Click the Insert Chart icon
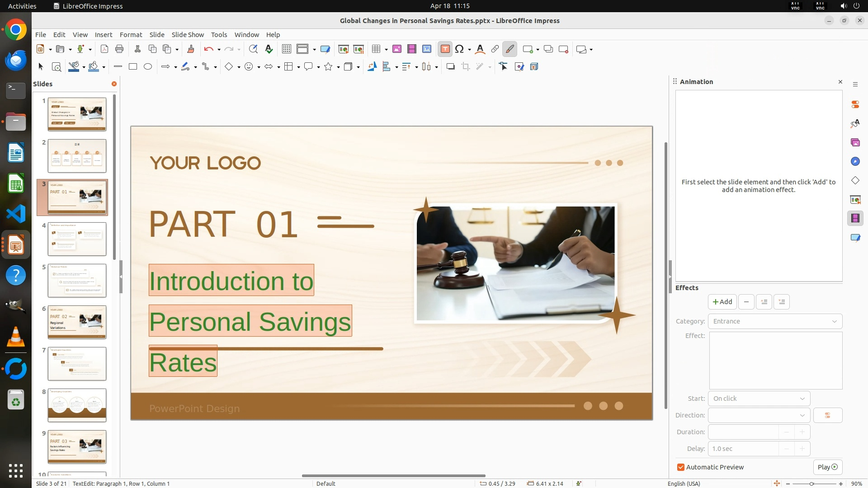Viewport: 868px width, 488px height. (x=426, y=49)
